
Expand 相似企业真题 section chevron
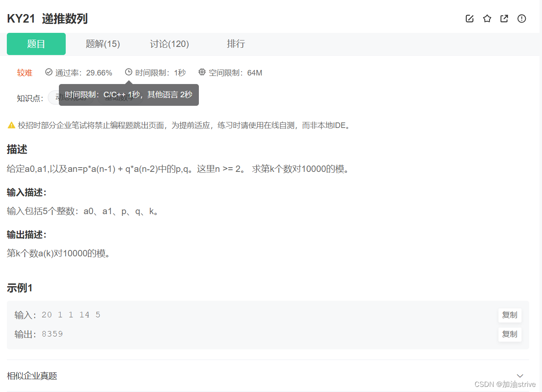point(520,376)
